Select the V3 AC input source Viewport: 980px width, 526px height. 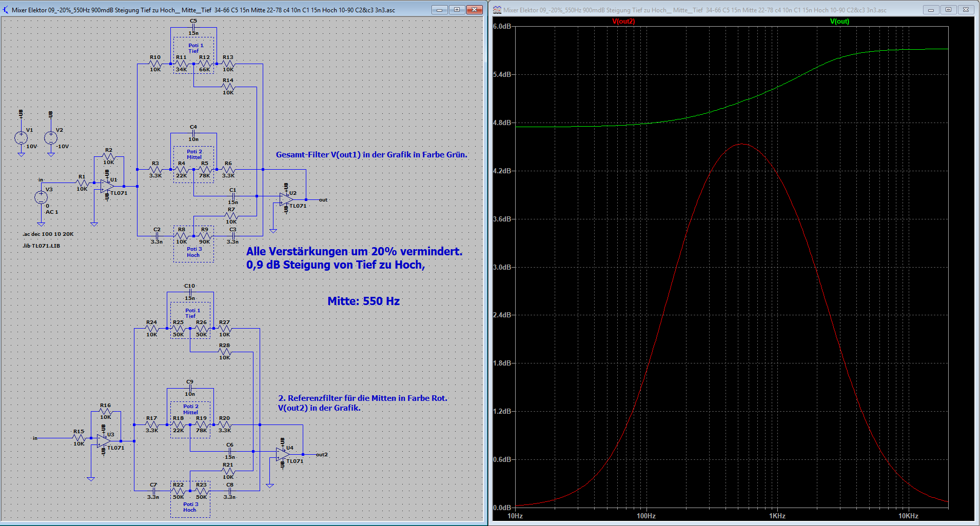click(x=41, y=197)
